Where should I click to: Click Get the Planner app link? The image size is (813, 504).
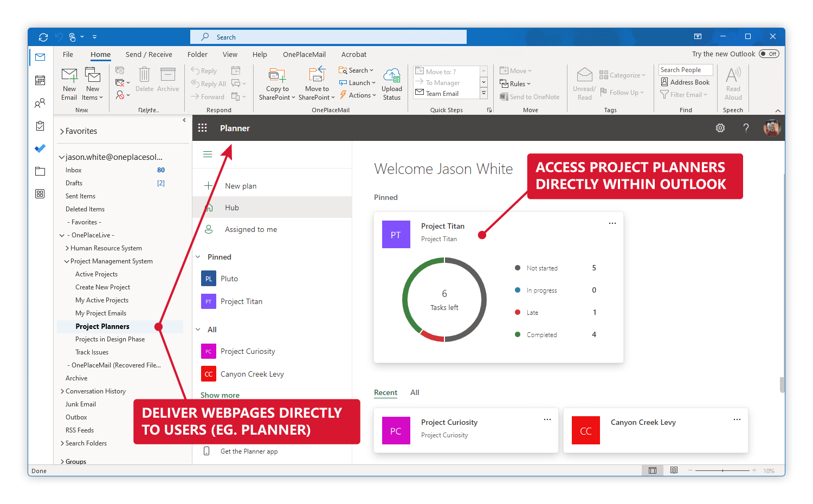click(249, 451)
